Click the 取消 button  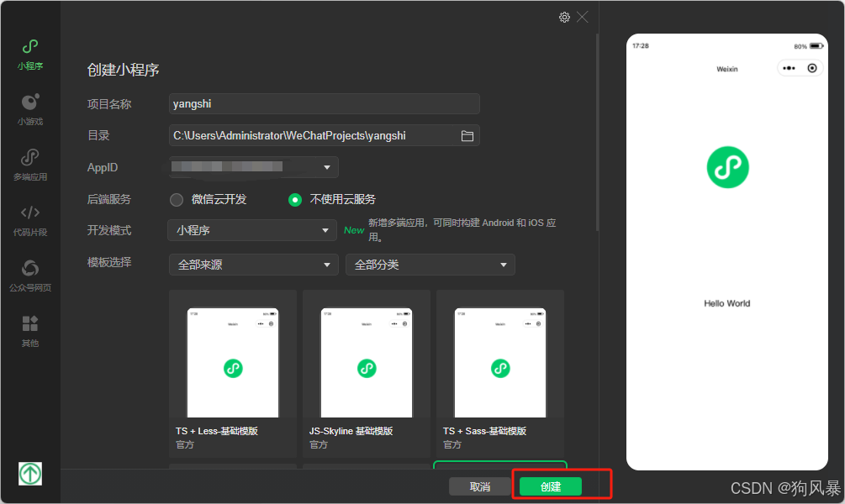479,486
